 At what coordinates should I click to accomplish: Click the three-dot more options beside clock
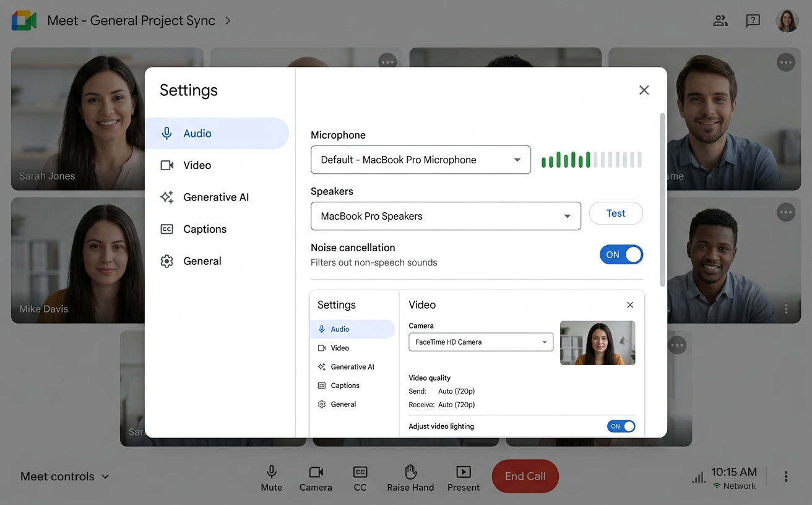[x=785, y=476]
